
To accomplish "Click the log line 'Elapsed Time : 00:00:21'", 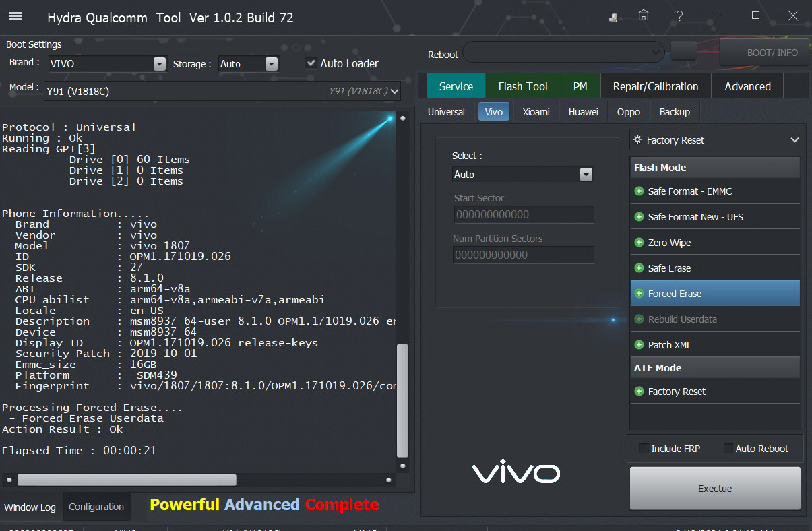I will coord(80,451).
